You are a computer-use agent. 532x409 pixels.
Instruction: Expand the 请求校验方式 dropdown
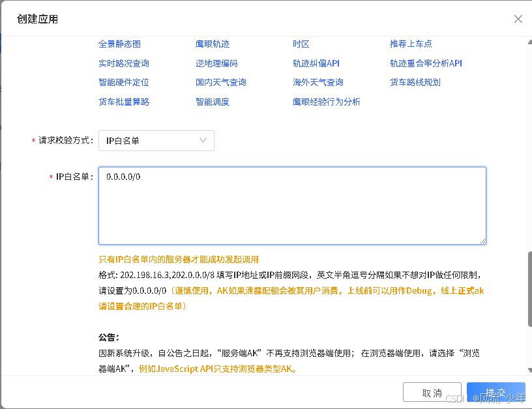pyautogui.click(x=156, y=140)
